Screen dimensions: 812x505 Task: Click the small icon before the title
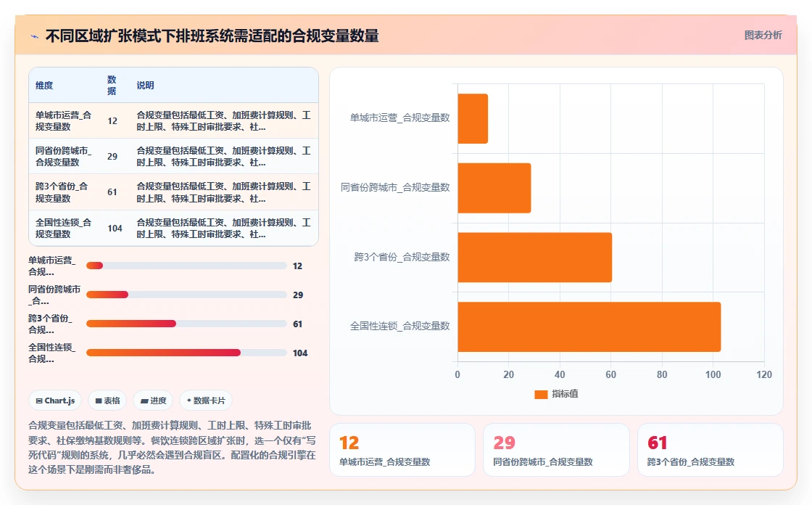(x=35, y=36)
